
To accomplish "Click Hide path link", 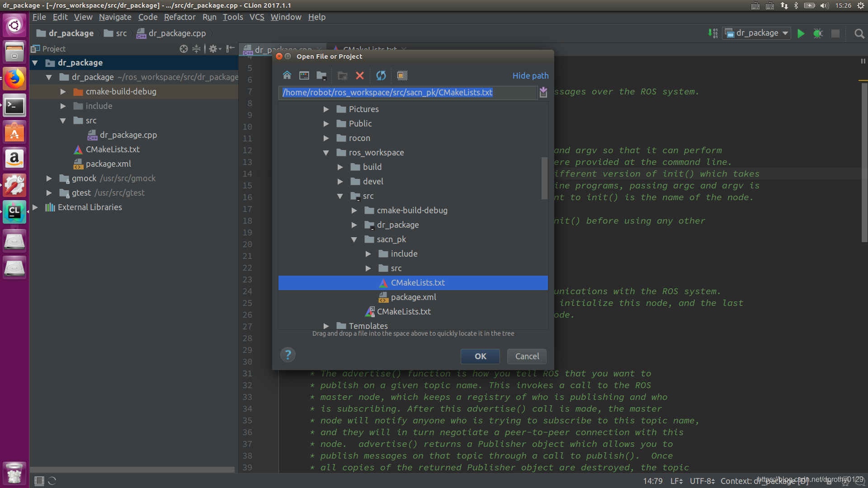I will click(x=530, y=75).
